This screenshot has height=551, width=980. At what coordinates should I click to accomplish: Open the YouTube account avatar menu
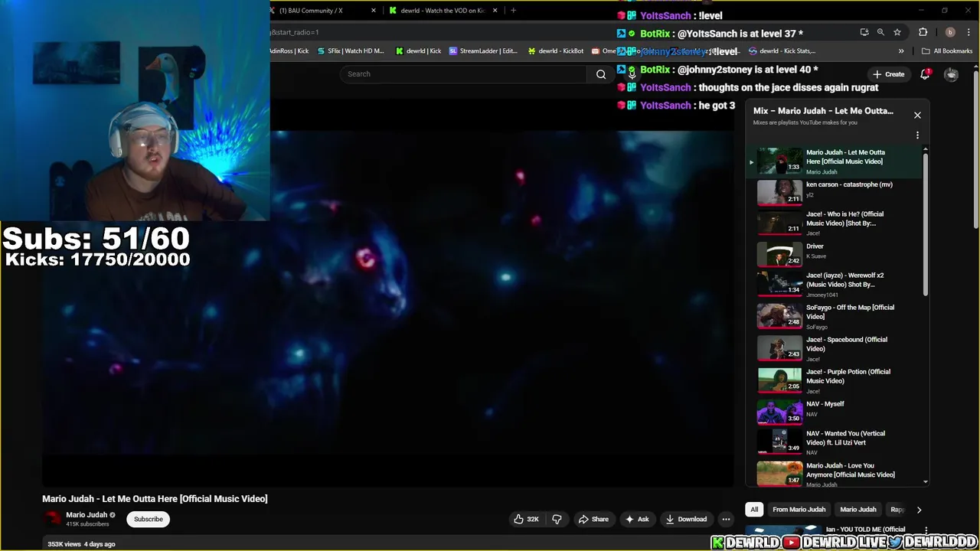click(x=951, y=74)
